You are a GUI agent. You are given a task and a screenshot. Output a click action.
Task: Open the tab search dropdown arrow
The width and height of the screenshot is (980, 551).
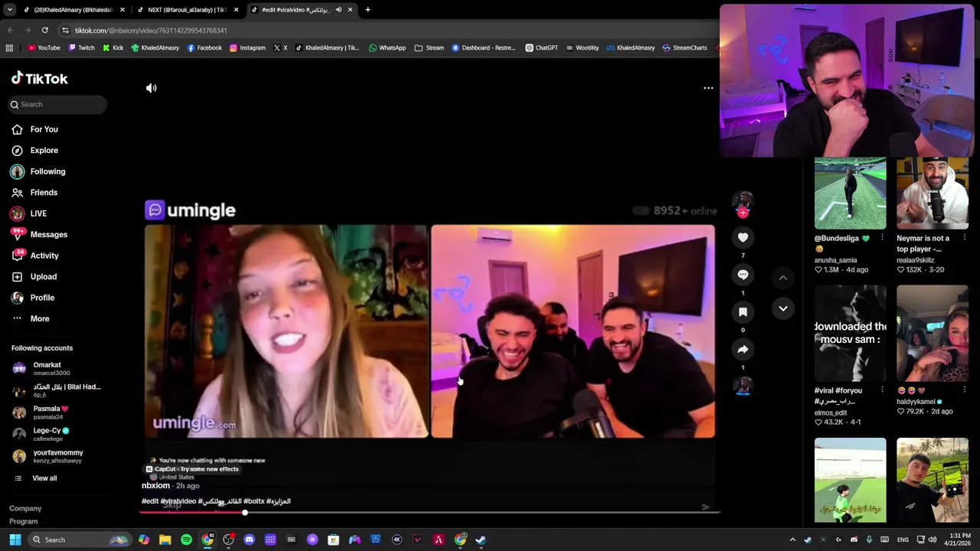(9, 10)
